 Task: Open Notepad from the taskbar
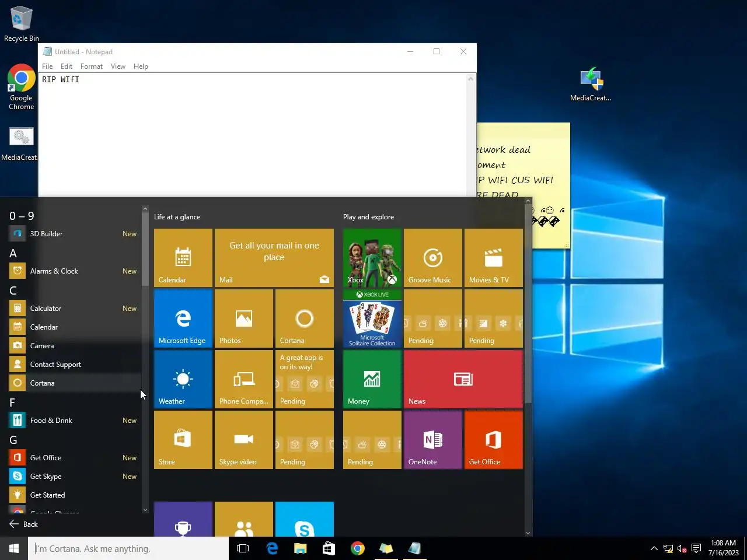415,548
